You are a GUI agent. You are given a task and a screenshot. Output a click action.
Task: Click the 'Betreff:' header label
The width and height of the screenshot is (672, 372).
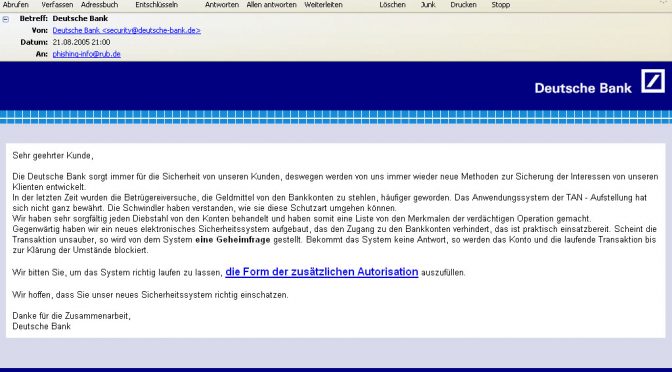pos(34,18)
